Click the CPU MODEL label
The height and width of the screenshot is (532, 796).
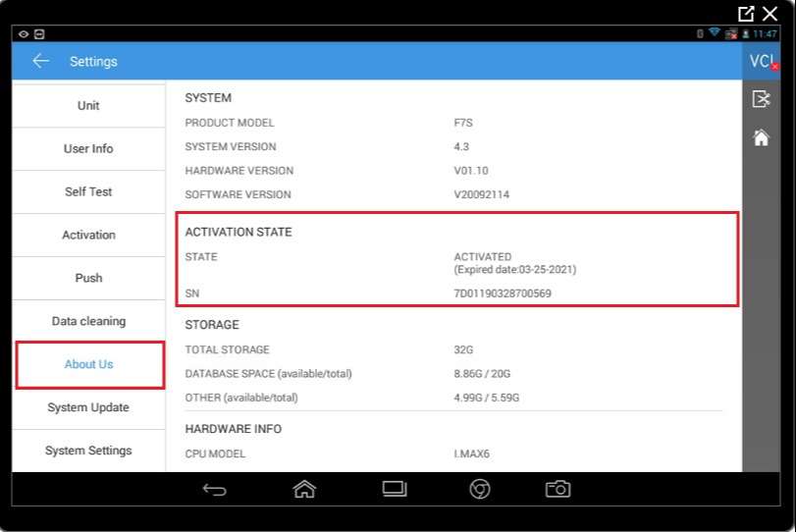[215, 453]
